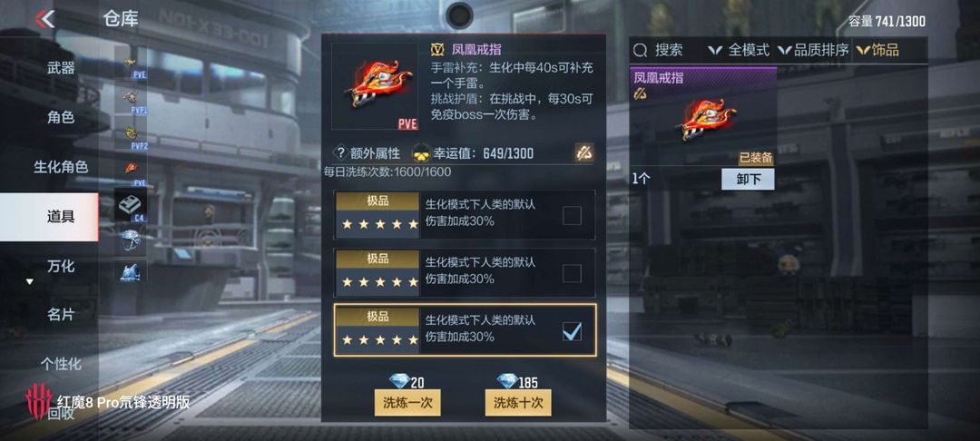Go back using the red double-chevron arrow
The width and height of the screenshot is (980, 441).
coord(45,19)
